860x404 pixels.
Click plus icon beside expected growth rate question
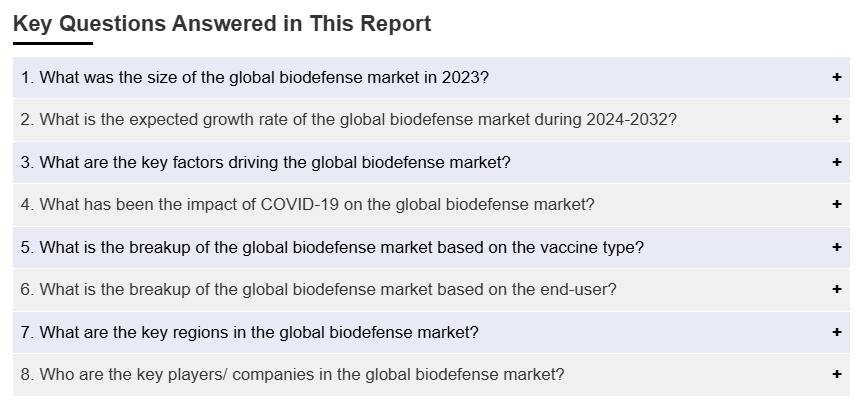836,119
